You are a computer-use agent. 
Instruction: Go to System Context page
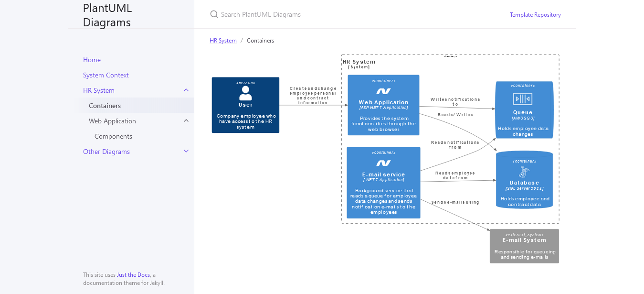pos(106,75)
